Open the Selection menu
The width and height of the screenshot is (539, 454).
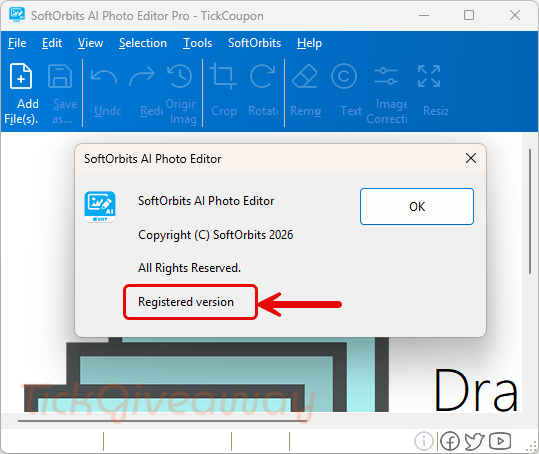point(143,43)
